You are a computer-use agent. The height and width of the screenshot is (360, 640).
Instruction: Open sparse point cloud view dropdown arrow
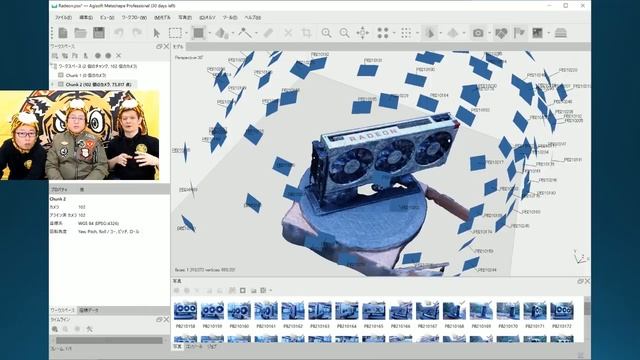[x=394, y=33]
